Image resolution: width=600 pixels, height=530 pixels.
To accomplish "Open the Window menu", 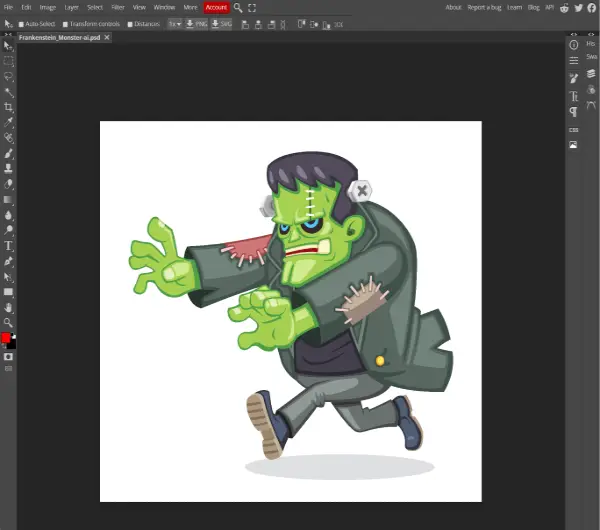I will point(164,7).
